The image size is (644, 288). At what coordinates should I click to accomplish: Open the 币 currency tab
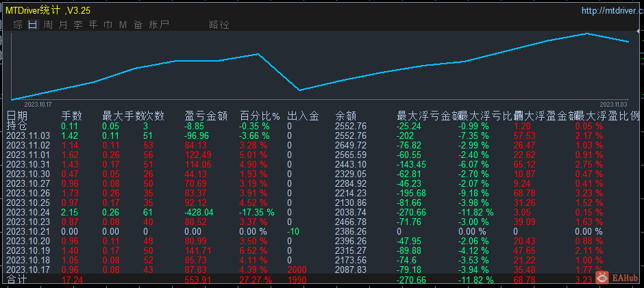[x=108, y=25]
